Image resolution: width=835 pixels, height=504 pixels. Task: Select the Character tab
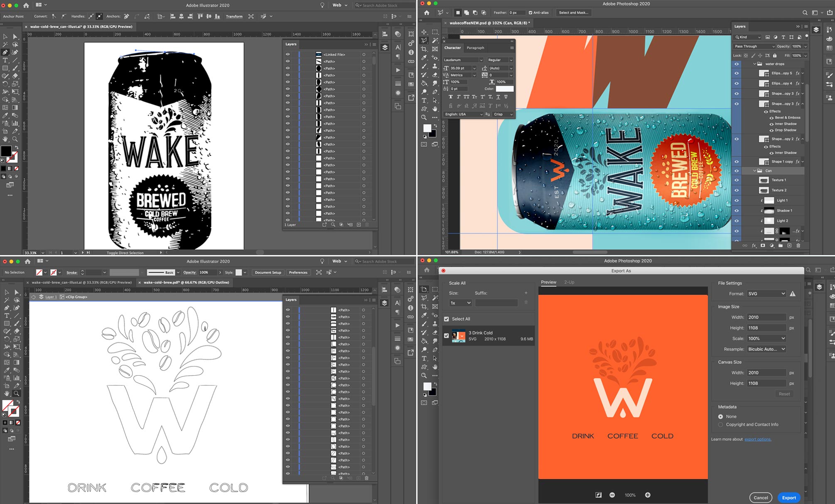[x=452, y=48]
